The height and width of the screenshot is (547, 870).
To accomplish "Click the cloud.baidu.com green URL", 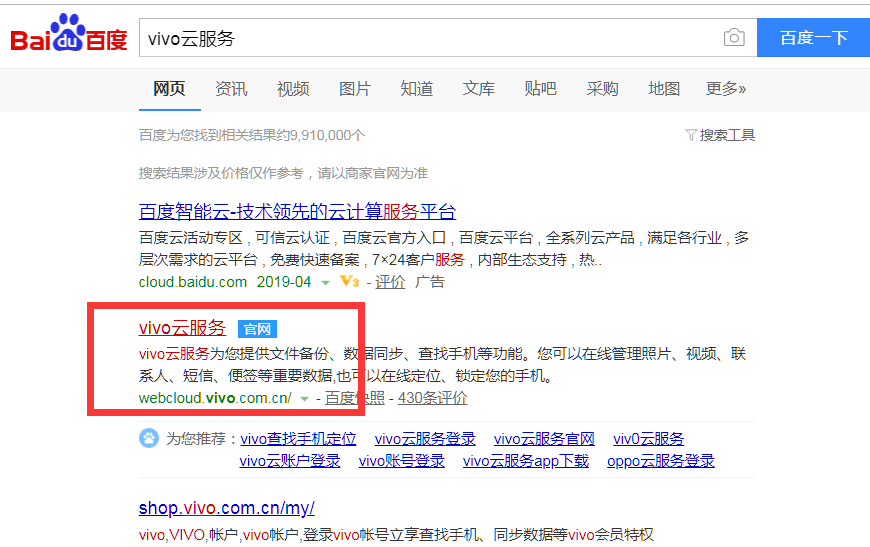I will pyautogui.click(x=193, y=282).
